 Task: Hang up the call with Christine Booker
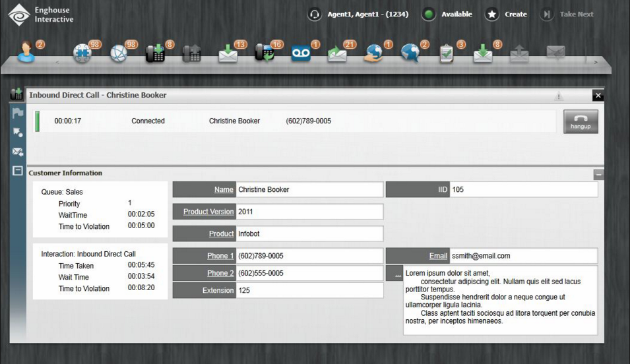pyautogui.click(x=581, y=121)
